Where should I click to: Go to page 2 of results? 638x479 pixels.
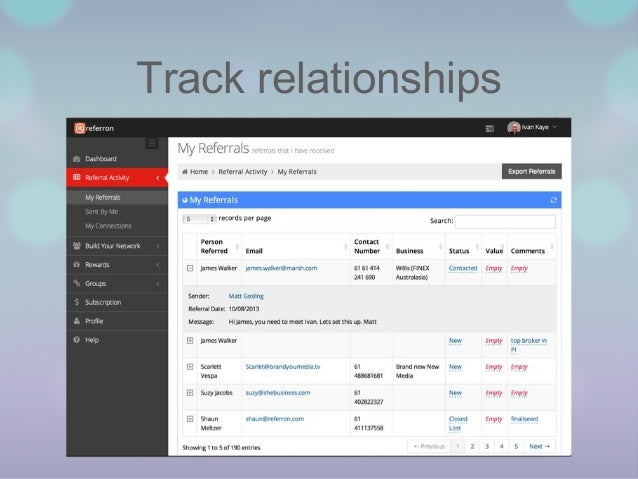pos(472,446)
